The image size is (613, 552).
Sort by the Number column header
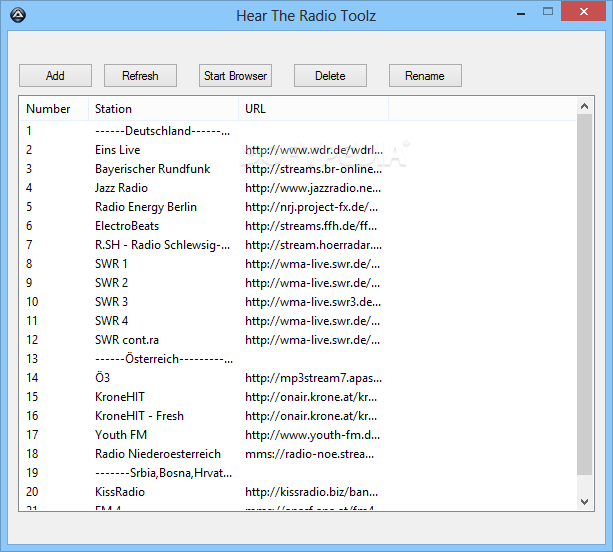pos(54,109)
